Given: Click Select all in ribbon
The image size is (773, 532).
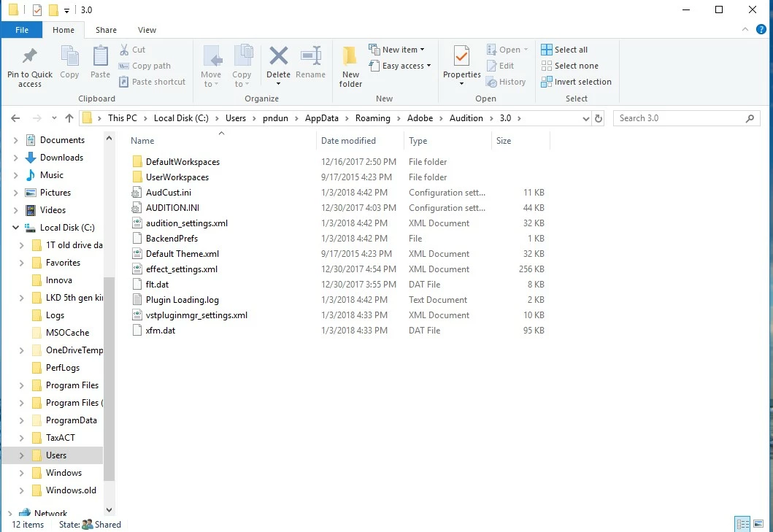Looking at the screenshot, I should tap(564, 50).
